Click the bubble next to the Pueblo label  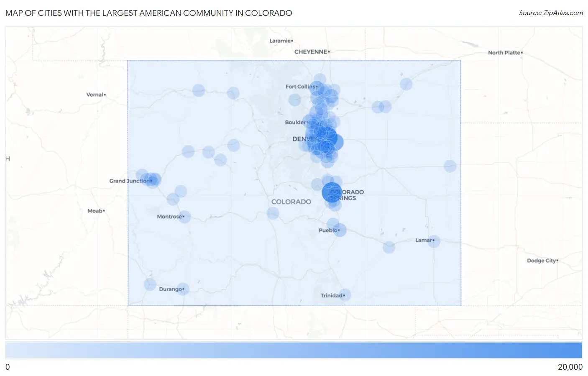pyautogui.click(x=340, y=230)
